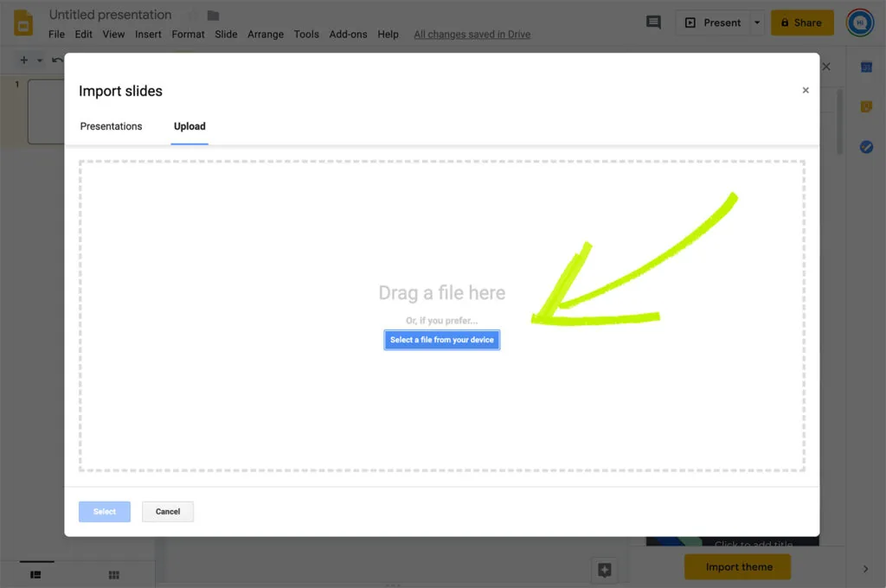The width and height of the screenshot is (886, 588).
Task: Select slide 1 thumbnail in filmstrip
Action: (x=47, y=112)
